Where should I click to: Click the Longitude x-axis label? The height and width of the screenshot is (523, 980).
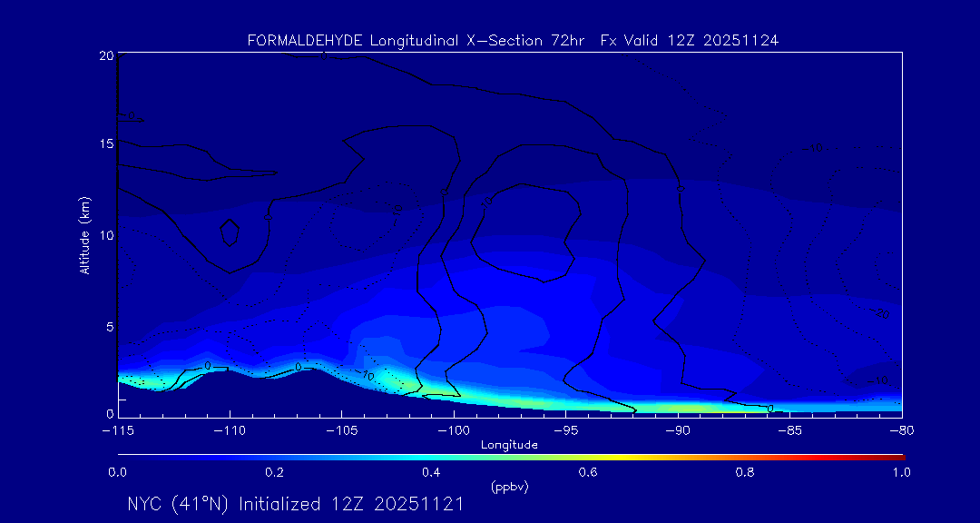[509, 445]
